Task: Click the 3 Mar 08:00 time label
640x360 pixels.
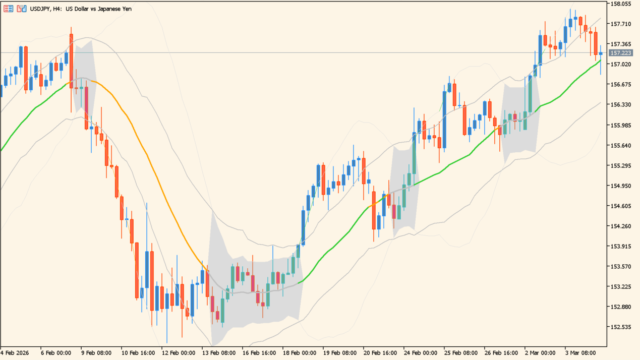Action: (x=580, y=353)
